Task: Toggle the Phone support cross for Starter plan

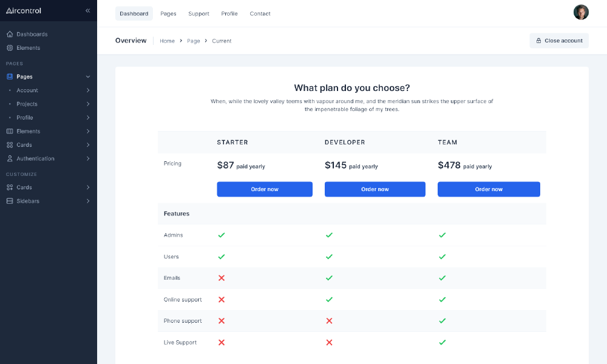Action: [x=222, y=321]
